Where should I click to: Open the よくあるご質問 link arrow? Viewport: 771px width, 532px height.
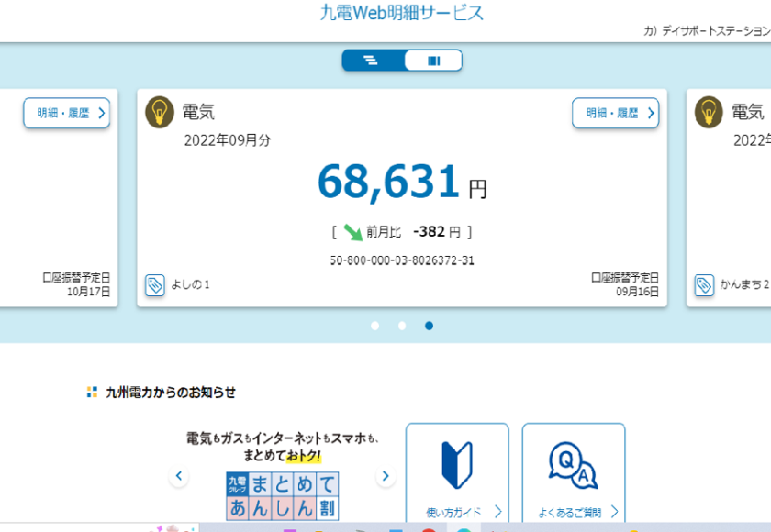[614, 512]
